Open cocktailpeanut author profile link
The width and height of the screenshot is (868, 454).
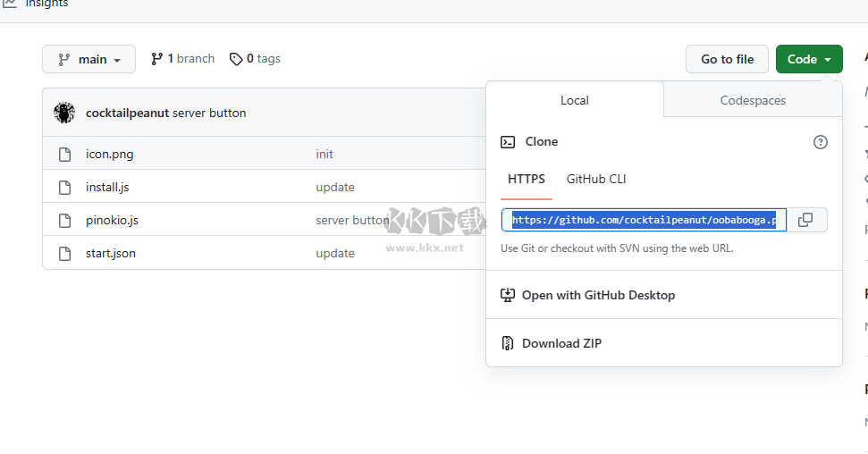pyautogui.click(x=127, y=113)
